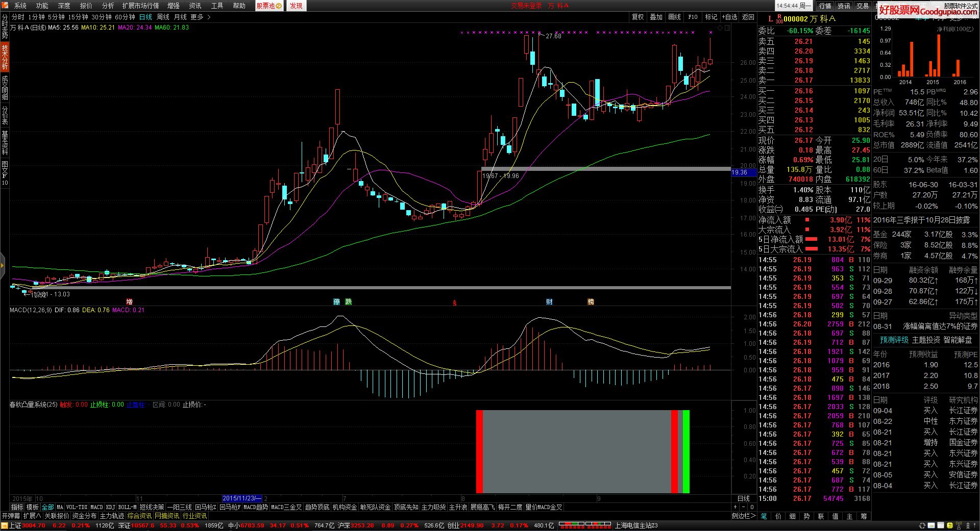980x531 pixels.
Task: Click the 预测评级 tab in the right panel
Action: tap(894, 340)
